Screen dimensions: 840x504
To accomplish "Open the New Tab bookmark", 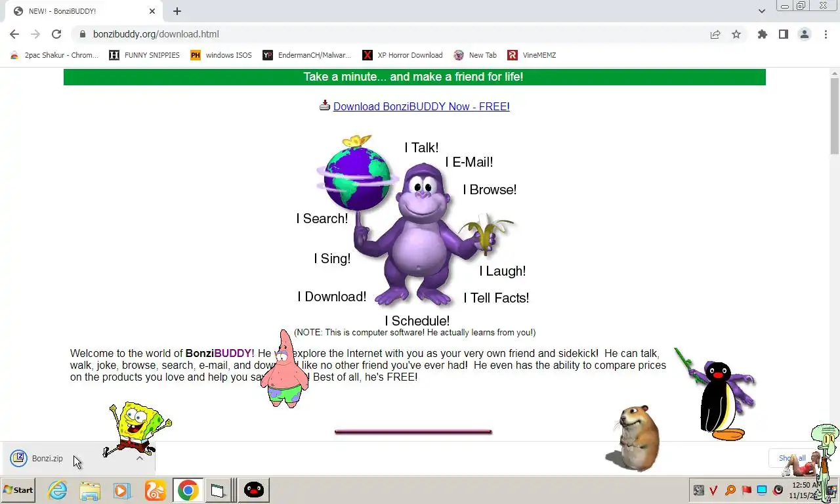I will click(x=476, y=55).
